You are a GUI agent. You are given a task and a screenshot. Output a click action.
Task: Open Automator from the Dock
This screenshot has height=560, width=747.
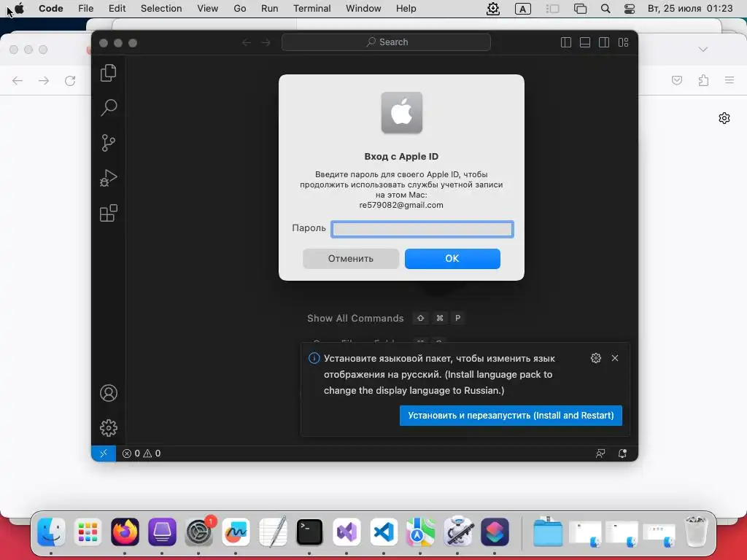[457, 532]
